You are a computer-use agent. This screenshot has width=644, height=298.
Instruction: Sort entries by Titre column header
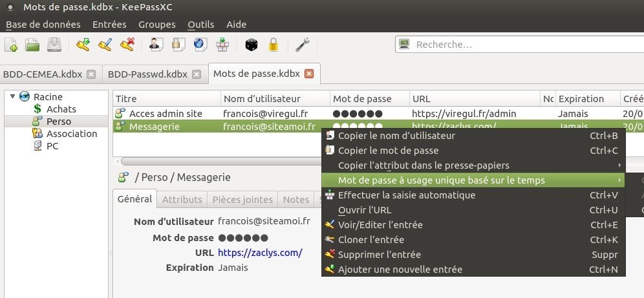pyautogui.click(x=167, y=99)
